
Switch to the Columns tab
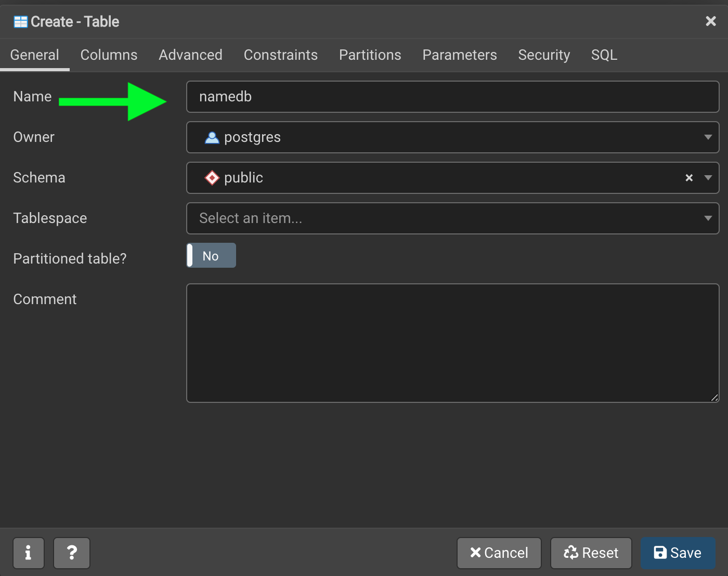(x=109, y=55)
